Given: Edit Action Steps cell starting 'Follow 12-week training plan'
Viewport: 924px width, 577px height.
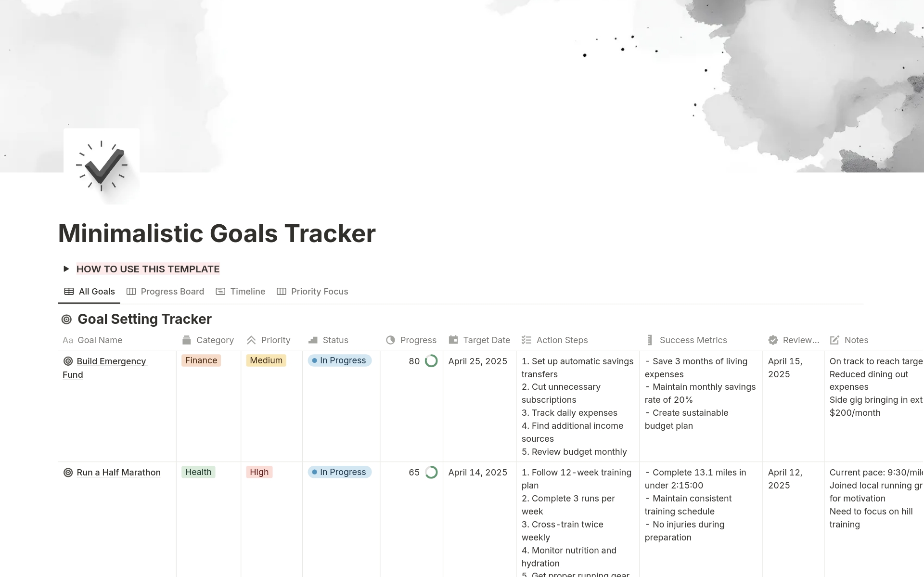Looking at the screenshot, I should tap(577, 520).
